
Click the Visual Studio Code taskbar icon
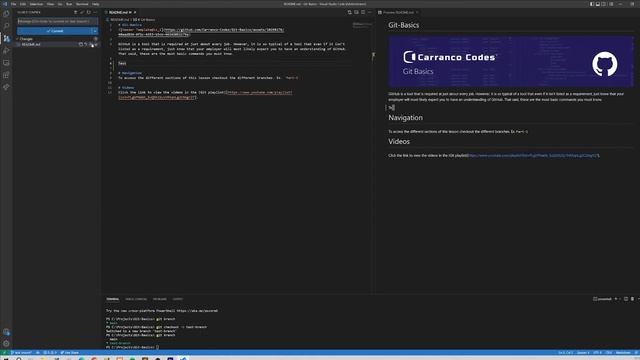[184, 358]
